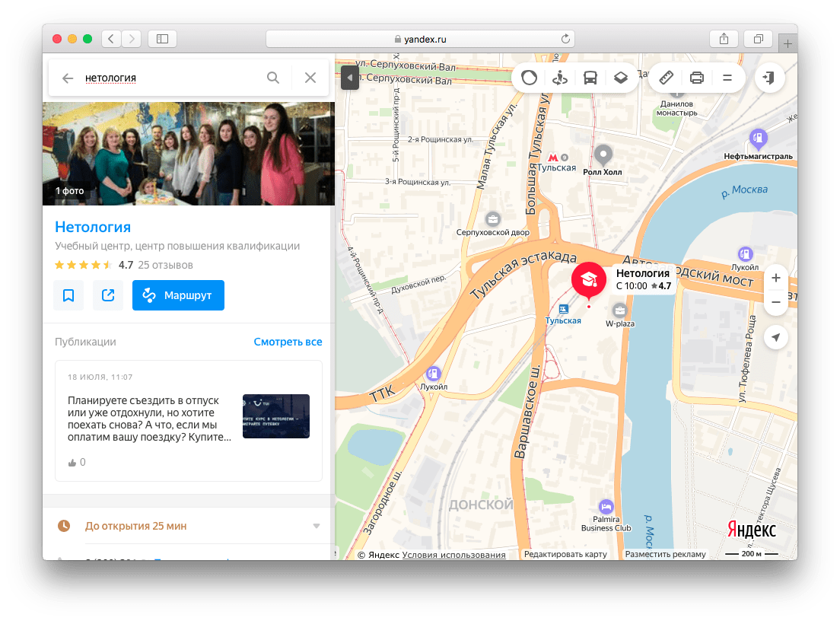Open map layers selector
The image size is (840, 621).
point(621,78)
